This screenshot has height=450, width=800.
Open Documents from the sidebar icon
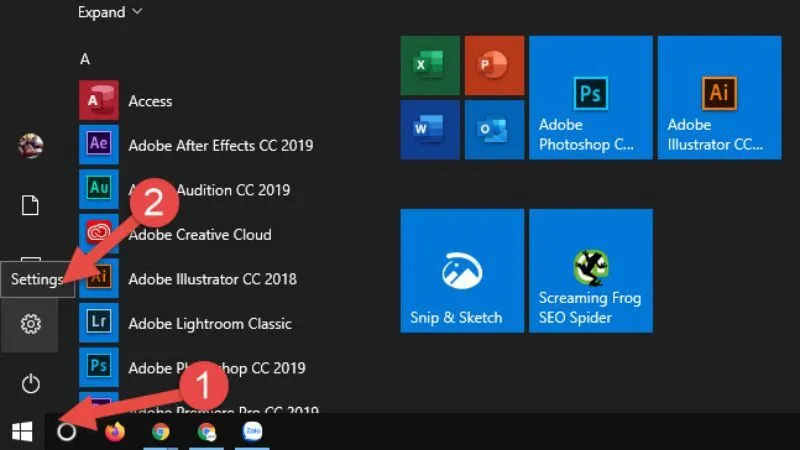30,205
